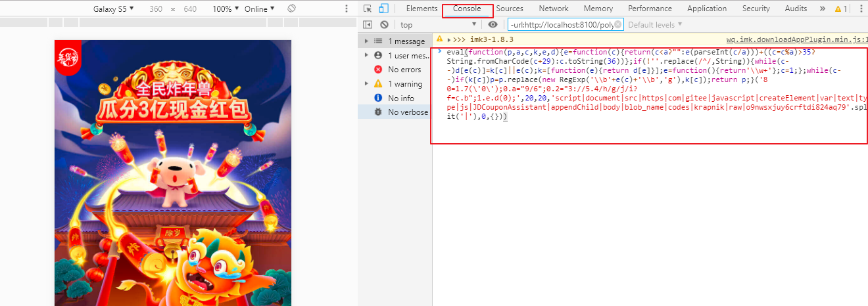Click the device width field showing 360
868x306 pixels.
pyautogui.click(x=156, y=9)
